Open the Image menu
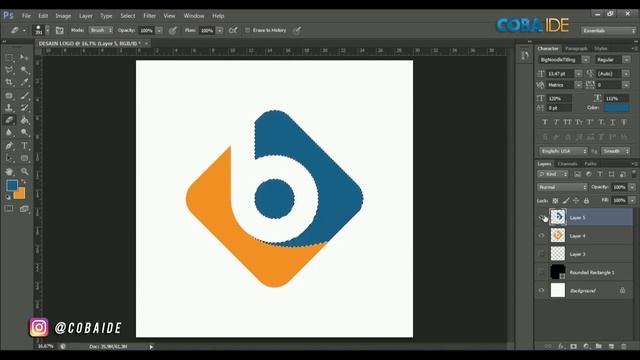Viewport: 640px width, 360px height. click(63, 16)
